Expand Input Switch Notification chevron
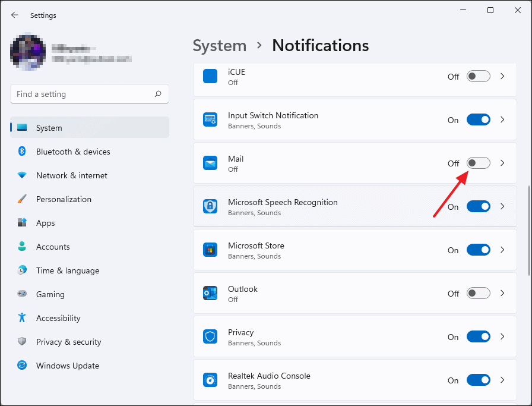 [x=502, y=119]
